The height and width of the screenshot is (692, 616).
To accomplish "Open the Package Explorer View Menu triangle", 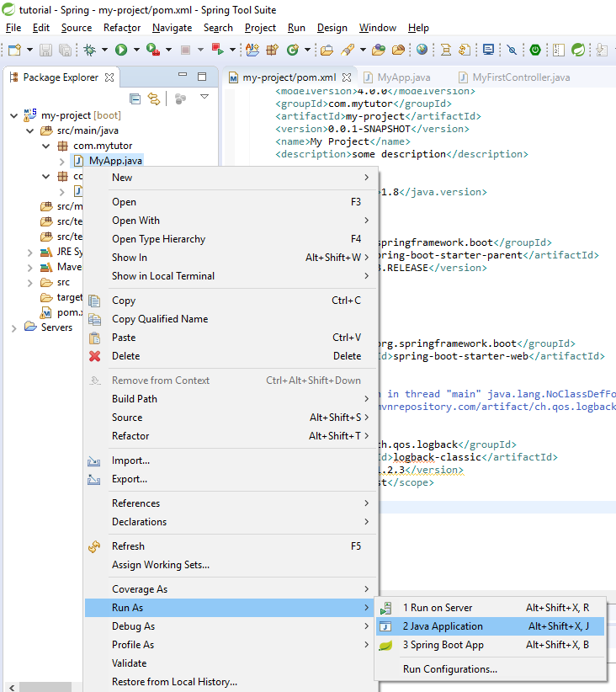I will click(204, 97).
